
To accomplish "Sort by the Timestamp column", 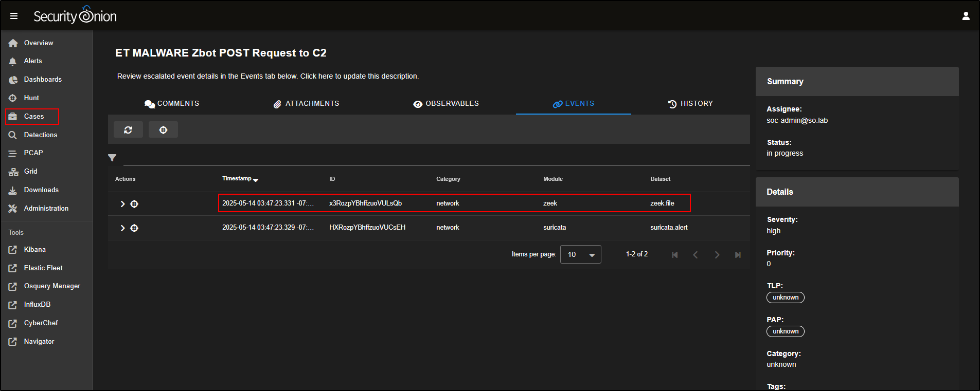I will tap(237, 179).
